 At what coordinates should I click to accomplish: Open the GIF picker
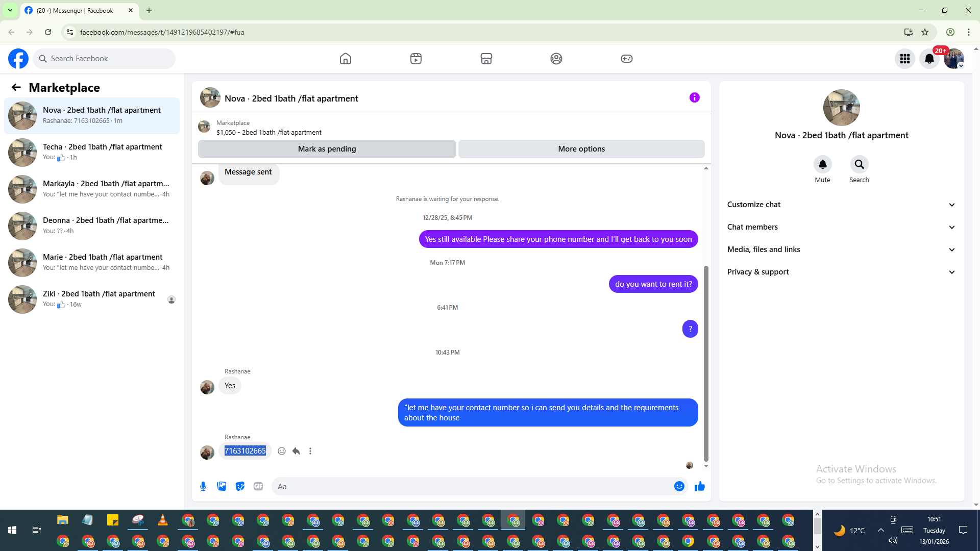click(x=258, y=486)
